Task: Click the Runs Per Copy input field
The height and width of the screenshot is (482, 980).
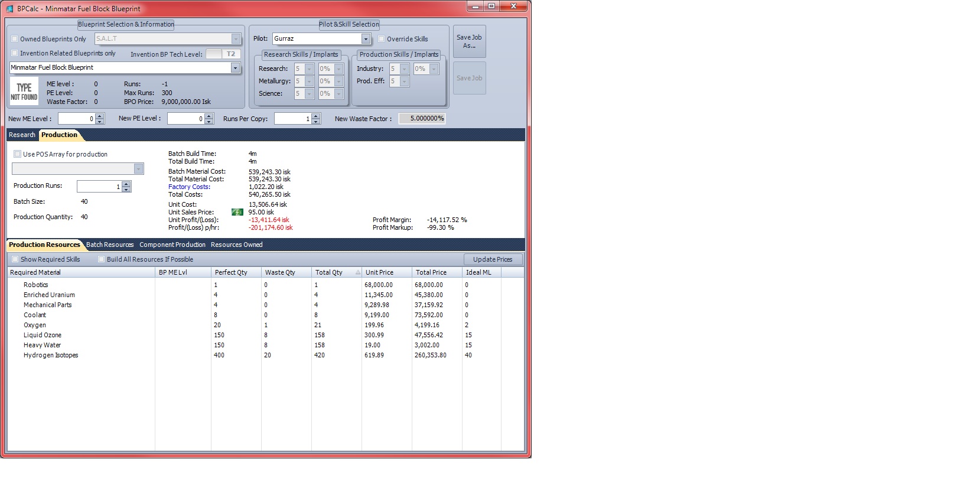Action: [x=292, y=119]
